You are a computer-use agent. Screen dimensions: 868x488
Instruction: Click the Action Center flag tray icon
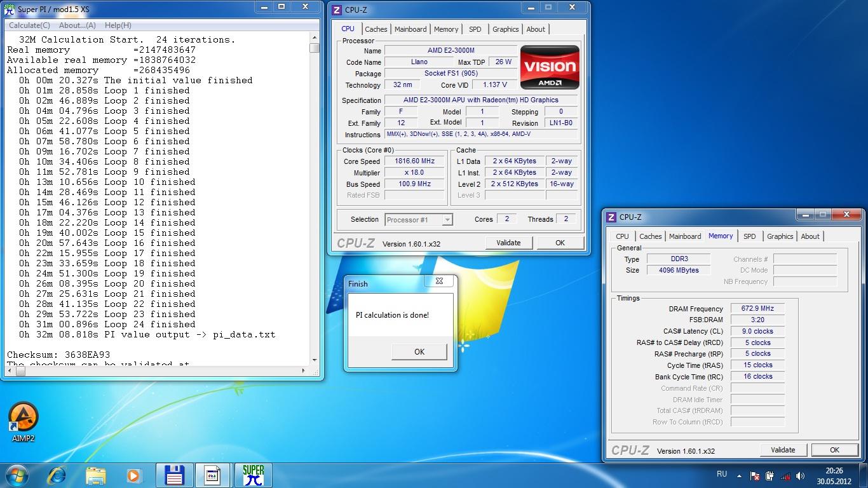(754, 475)
